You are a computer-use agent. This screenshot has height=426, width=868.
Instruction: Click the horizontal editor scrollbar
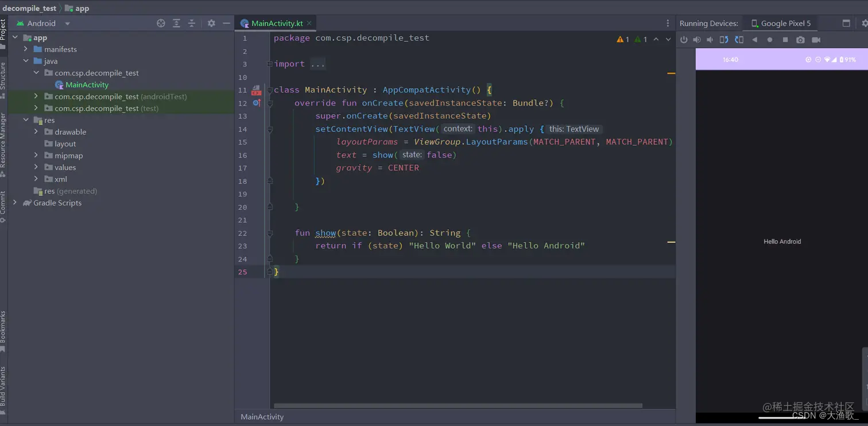[x=458, y=405]
